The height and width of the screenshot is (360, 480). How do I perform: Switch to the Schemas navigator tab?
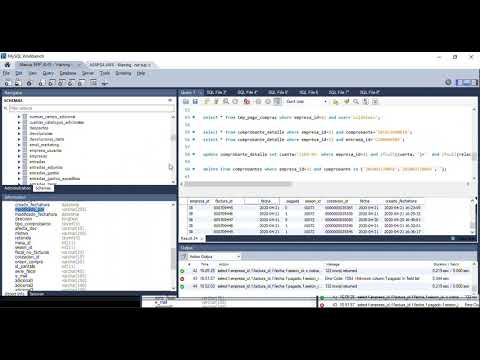(x=43, y=188)
